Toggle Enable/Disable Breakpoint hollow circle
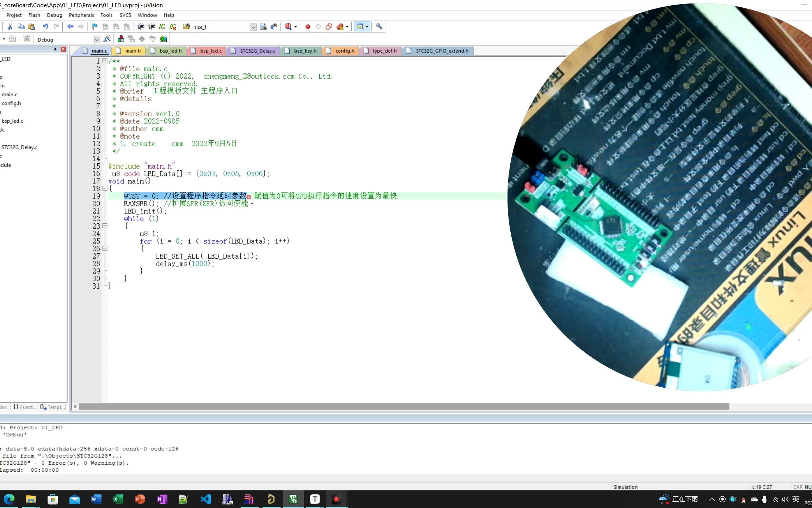812x508 pixels. click(x=318, y=26)
